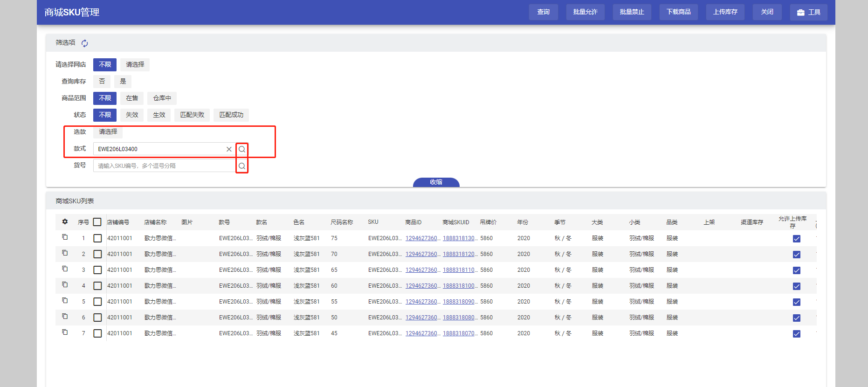The width and height of the screenshot is (868, 387).
Task: Select the checkbox for row 3
Action: click(x=97, y=270)
